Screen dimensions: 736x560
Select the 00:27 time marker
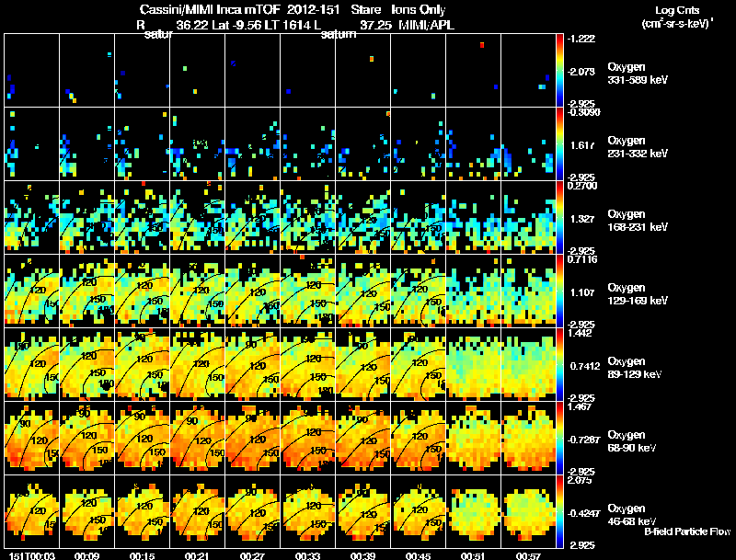[x=252, y=555]
